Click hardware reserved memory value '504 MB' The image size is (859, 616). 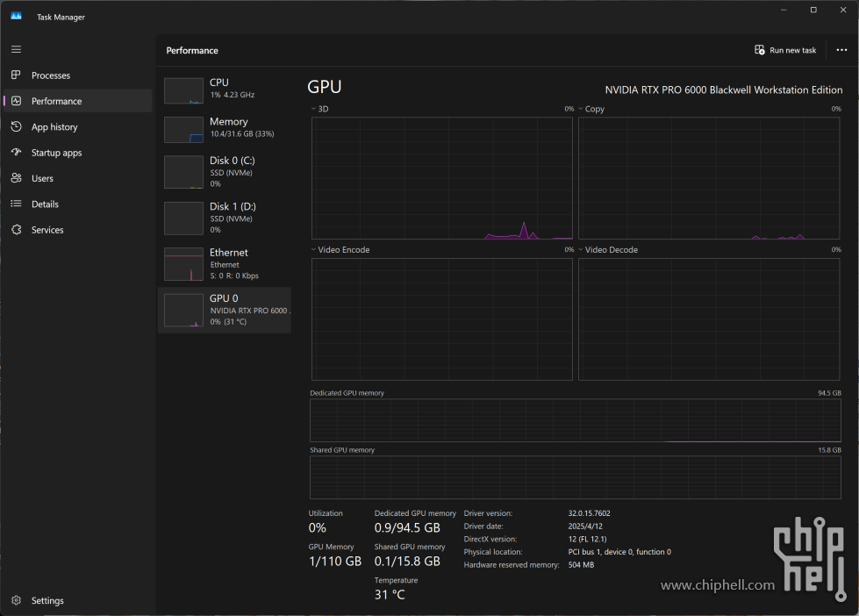point(581,564)
